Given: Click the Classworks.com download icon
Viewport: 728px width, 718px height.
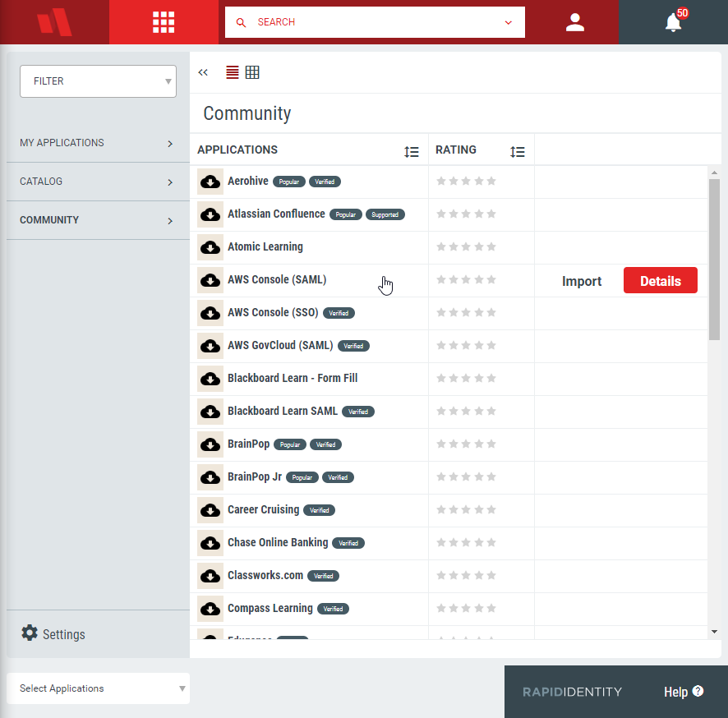Looking at the screenshot, I should [210, 576].
